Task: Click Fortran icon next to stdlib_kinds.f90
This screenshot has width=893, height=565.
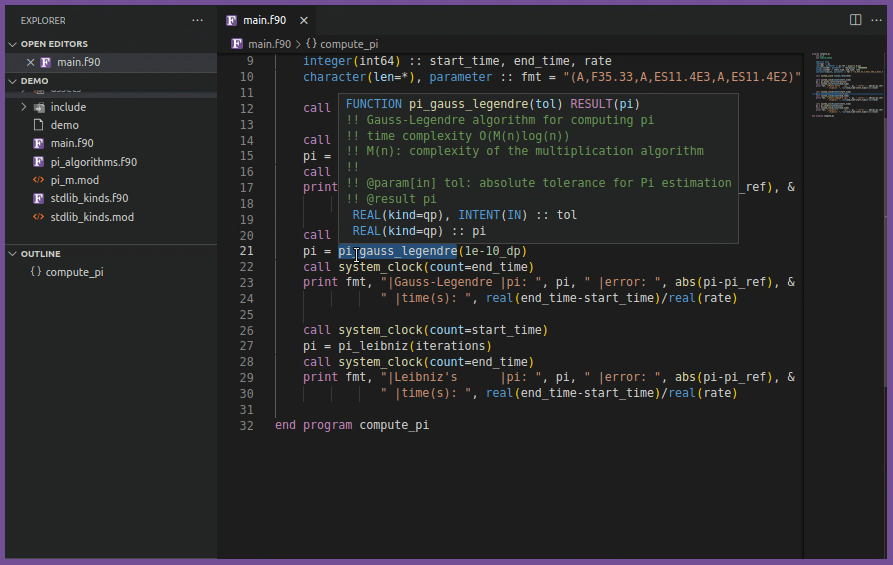Action: point(39,198)
